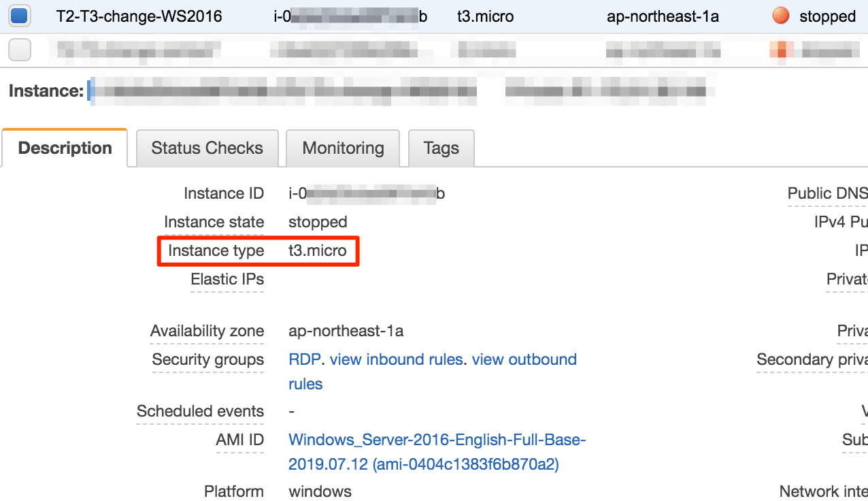
Task: Show the Tags tab
Action: (x=441, y=148)
